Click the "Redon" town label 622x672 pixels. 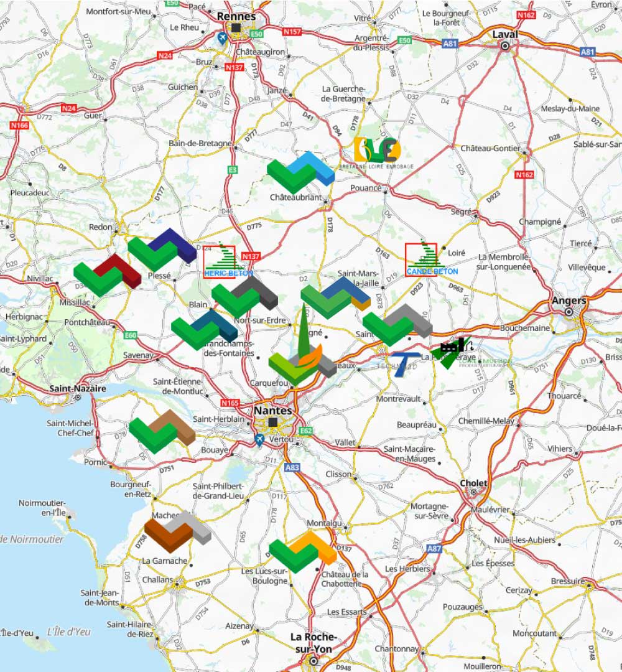[100, 227]
